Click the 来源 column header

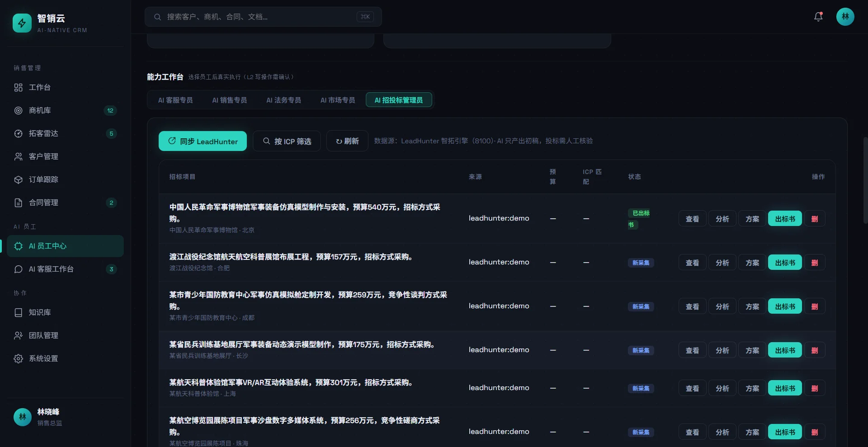pos(475,177)
